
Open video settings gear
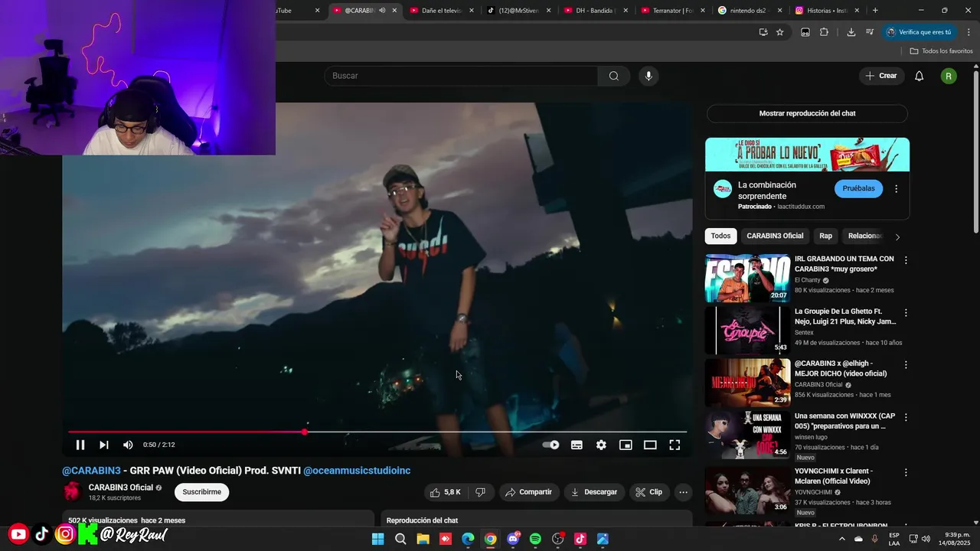pyautogui.click(x=601, y=445)
